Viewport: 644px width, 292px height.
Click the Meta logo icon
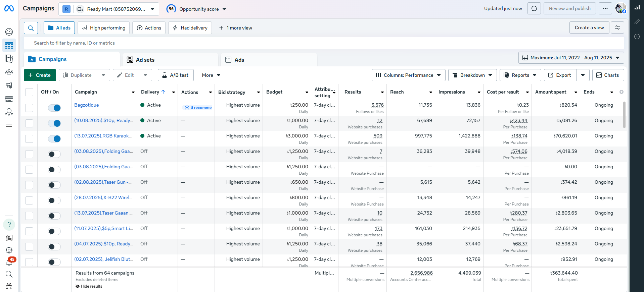click(9, 9)
